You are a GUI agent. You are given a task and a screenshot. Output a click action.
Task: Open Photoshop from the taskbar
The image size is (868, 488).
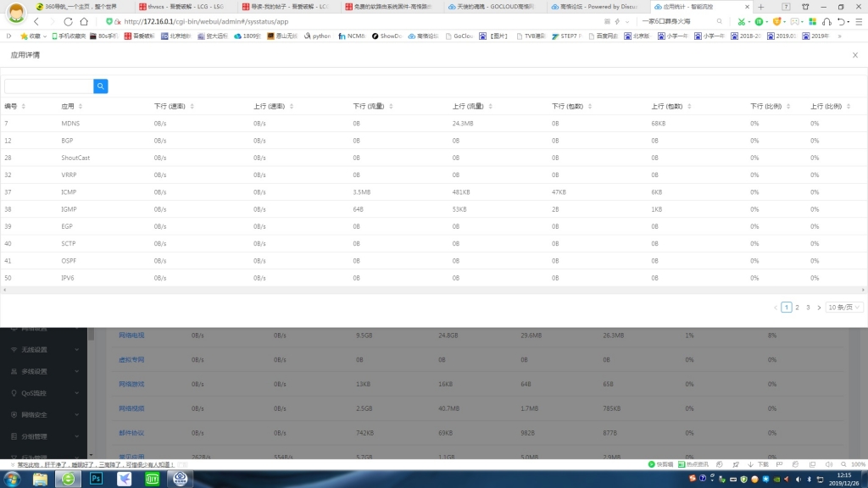[x=97, y=479]
